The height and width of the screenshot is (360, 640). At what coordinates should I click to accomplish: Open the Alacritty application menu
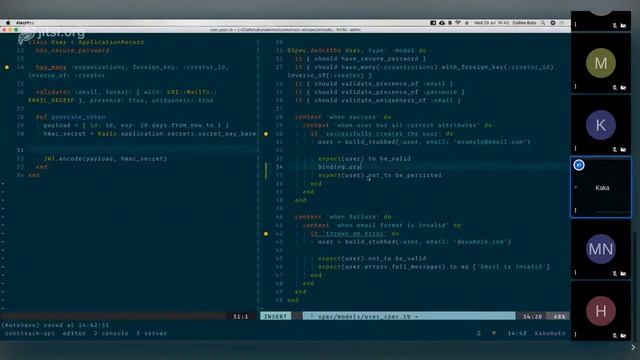(x=25, y=23)
